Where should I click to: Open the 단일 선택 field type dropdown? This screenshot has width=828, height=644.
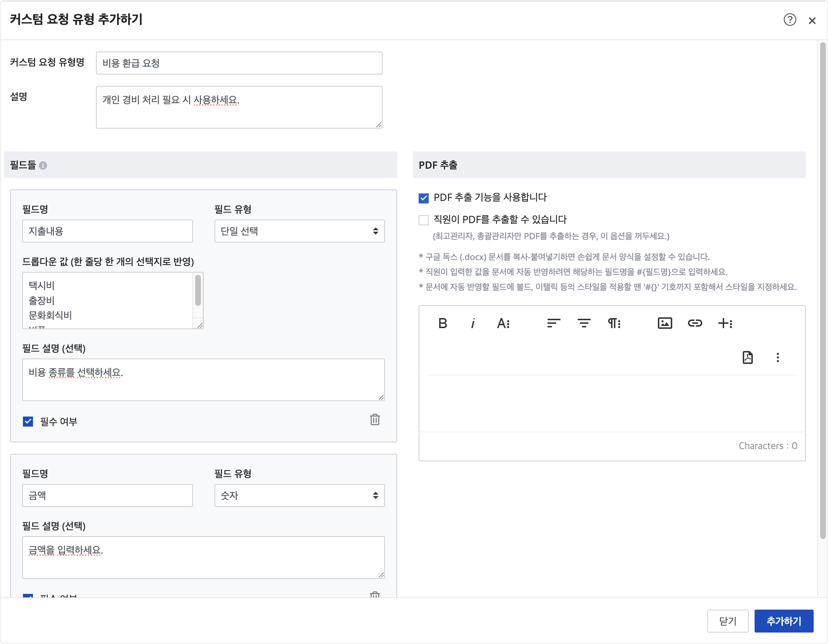[x=299, y=231]
